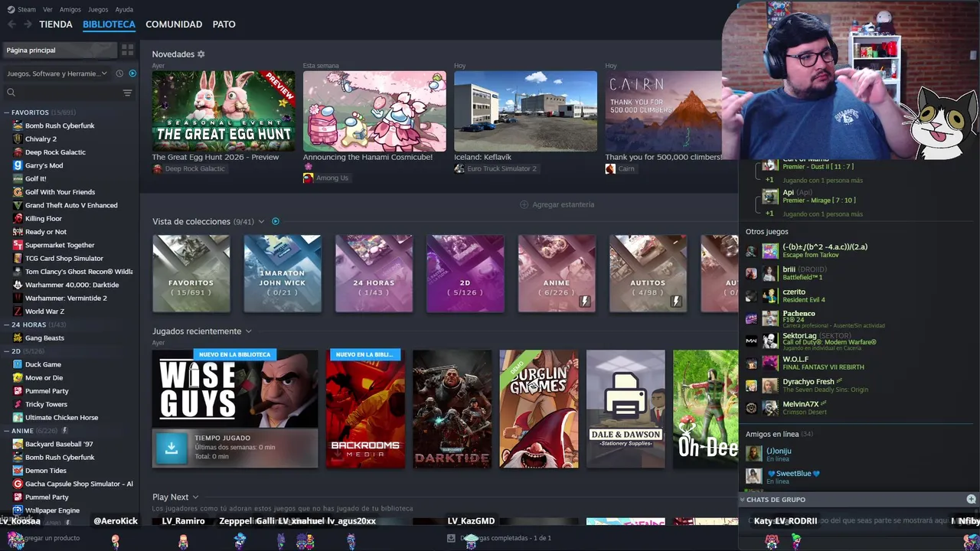
Task: Click the library search field
Action: coord(61,93)
